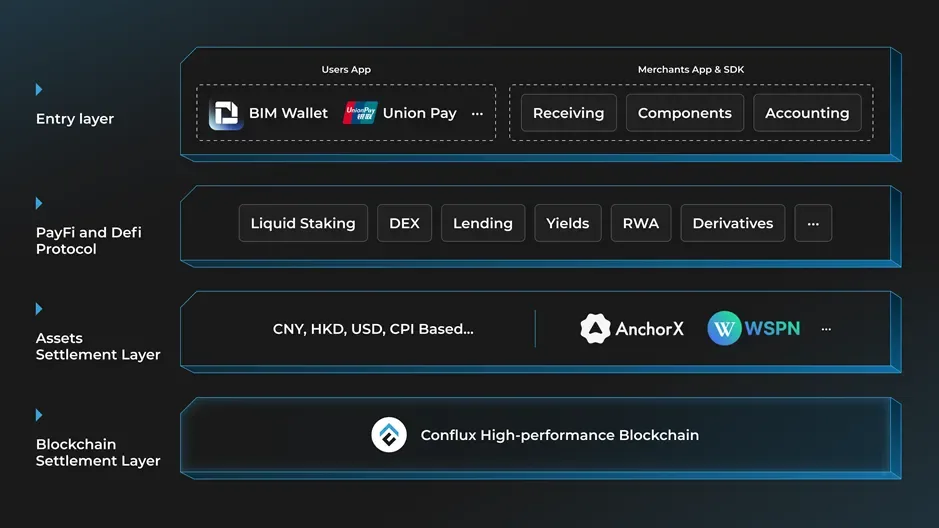939x528 pixels.
Task: Click the Blockchain Settlement Layer label
Action: [x=98, y=452]
